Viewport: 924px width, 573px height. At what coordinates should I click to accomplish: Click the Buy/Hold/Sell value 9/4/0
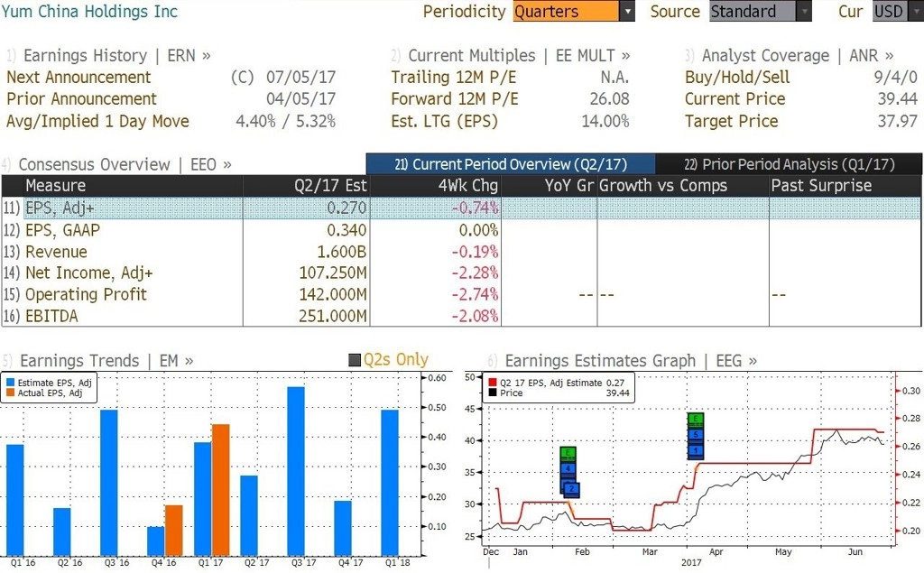pyautogui.click(x=895, y=78)
